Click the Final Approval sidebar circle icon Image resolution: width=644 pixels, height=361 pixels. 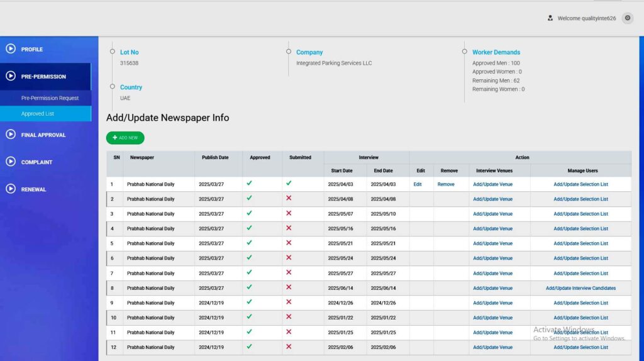pos(11,135)
